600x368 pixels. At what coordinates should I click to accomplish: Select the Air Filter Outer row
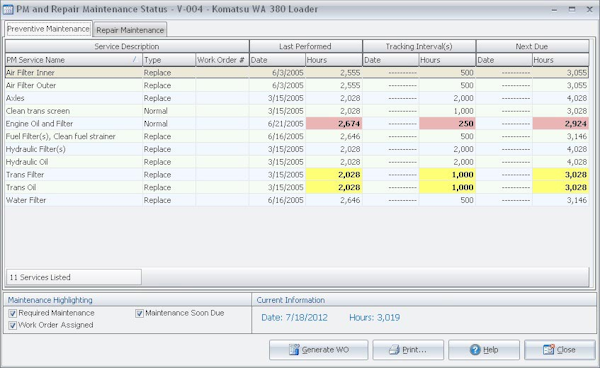pyautogui.click(x=297, y=85)
